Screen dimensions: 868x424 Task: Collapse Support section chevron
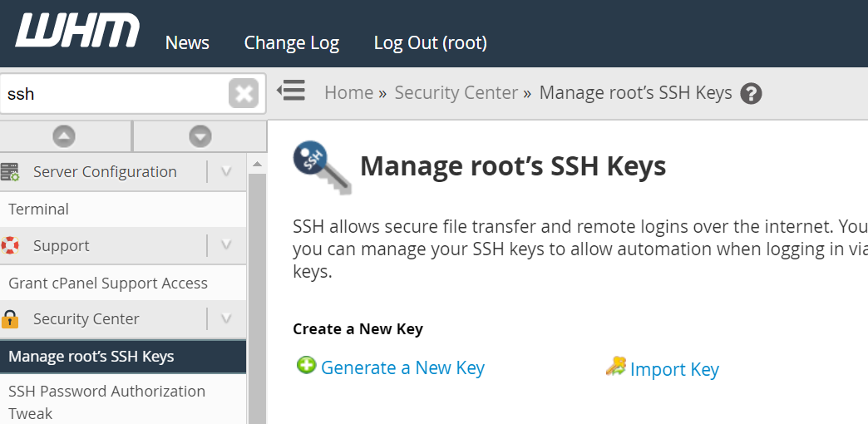point(226,245)
